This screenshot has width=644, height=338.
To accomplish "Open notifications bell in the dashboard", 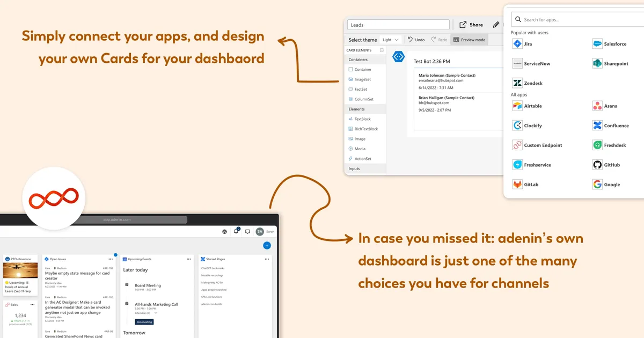I will [236, 231].
